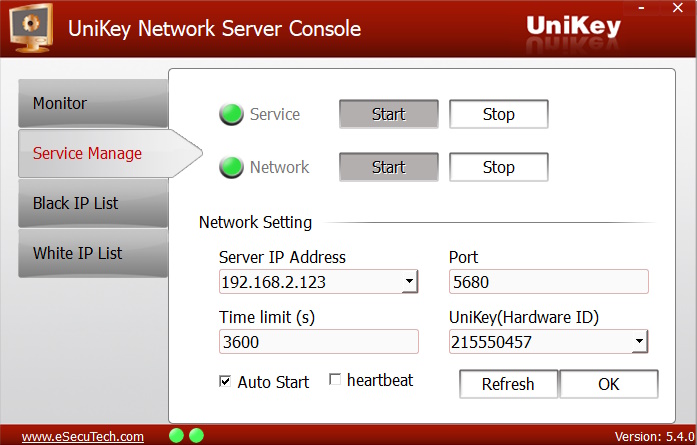Click the Version: 5.4.0 text
Screen dimensions: 697x445
click(654, 437)
